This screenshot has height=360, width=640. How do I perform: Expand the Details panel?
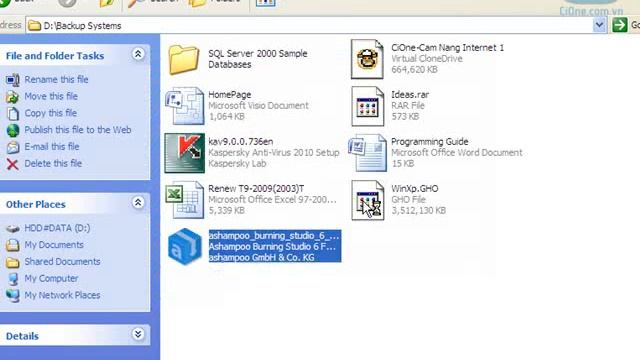138,334
